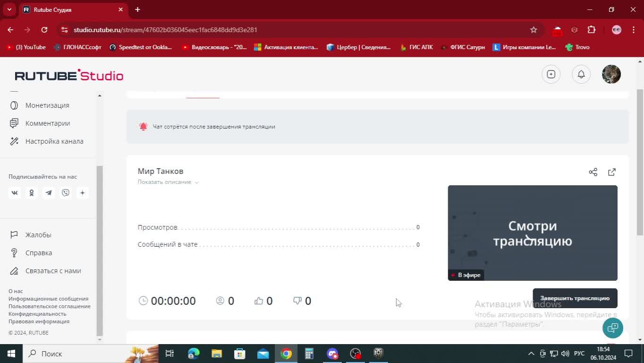The image size is (644, 363).
Task: Open the Windows notification center
Action: pyautogui.click(x=628, y=354)
